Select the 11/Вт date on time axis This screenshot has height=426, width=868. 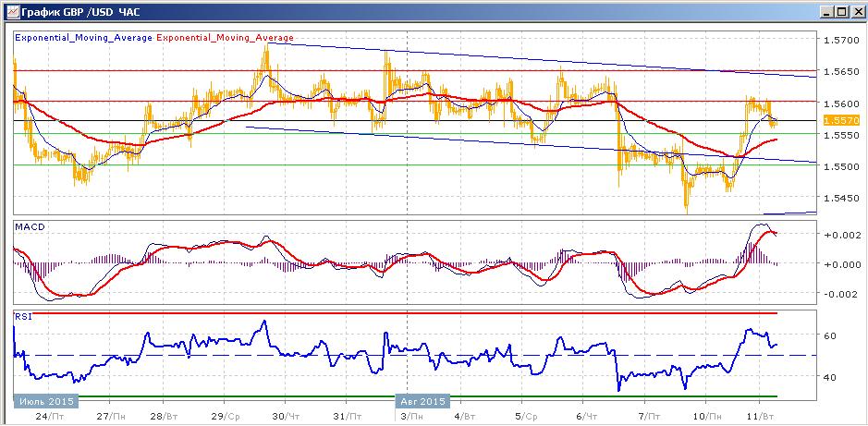point(764,416)
